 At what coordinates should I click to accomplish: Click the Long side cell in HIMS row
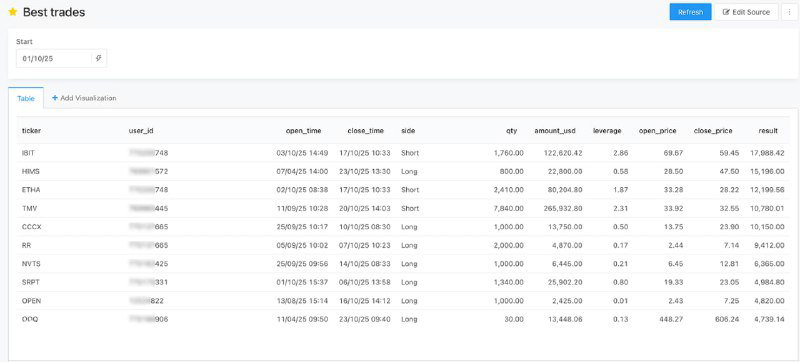(409, 171)
